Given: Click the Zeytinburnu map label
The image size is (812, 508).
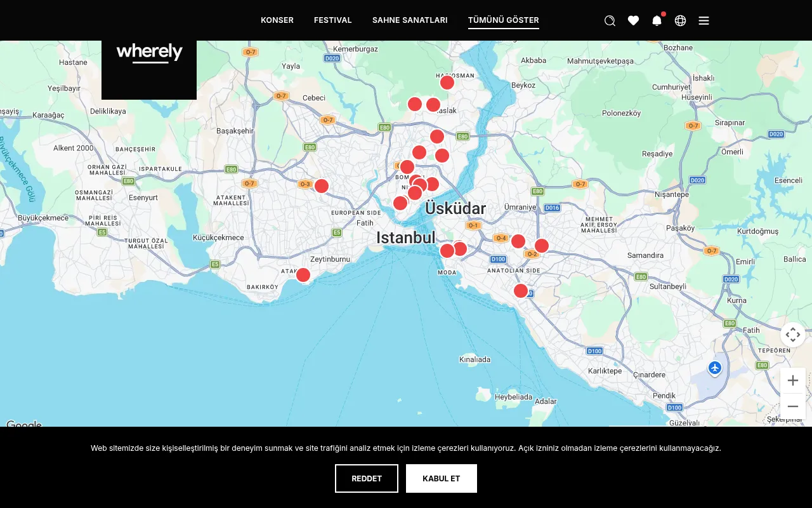Looking at the screenshot, I should (330, 259).
